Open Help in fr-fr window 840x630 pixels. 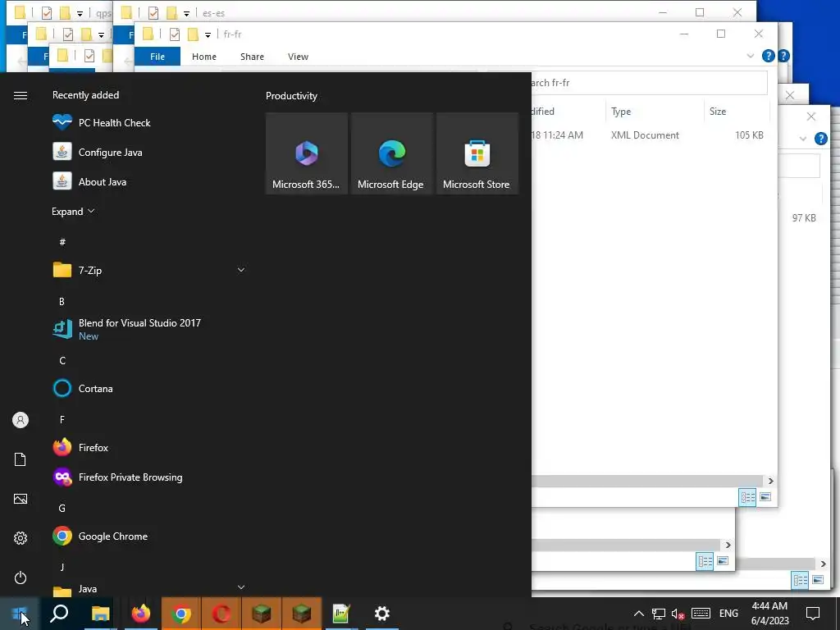click(x=768, y=56)
